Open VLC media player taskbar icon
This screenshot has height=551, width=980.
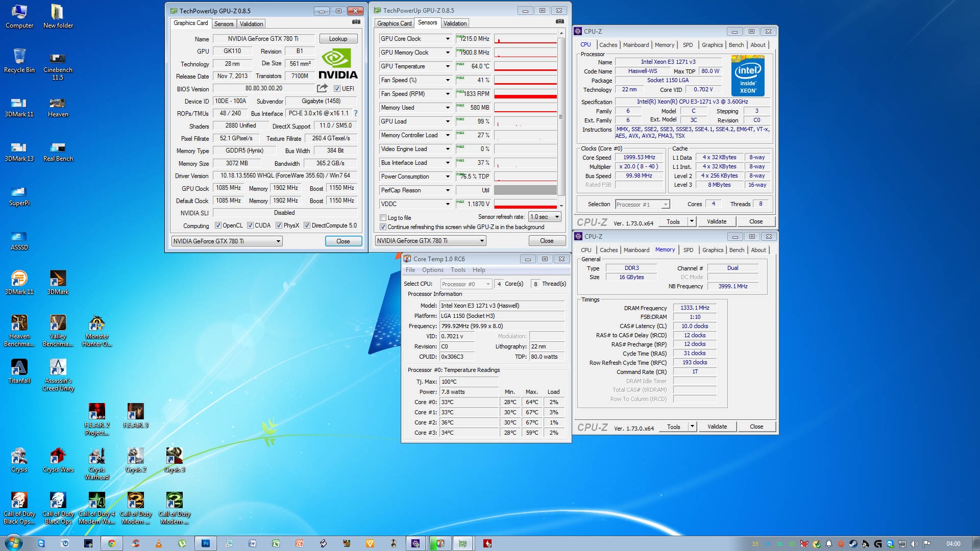159,543
